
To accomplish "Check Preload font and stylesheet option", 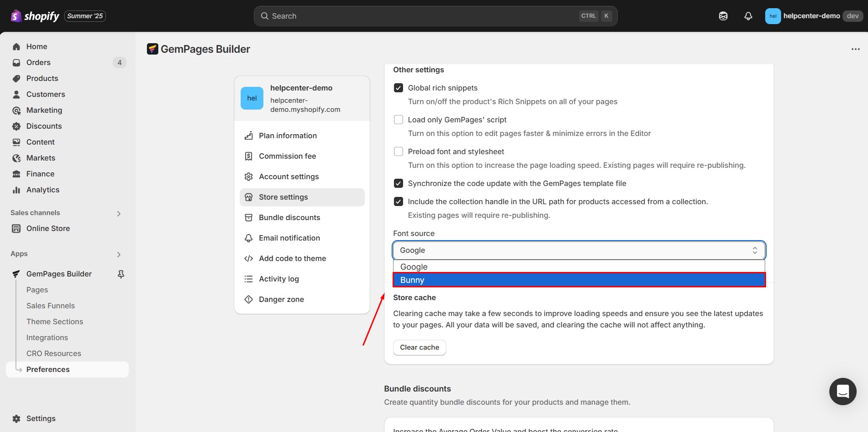I will 399,151.
